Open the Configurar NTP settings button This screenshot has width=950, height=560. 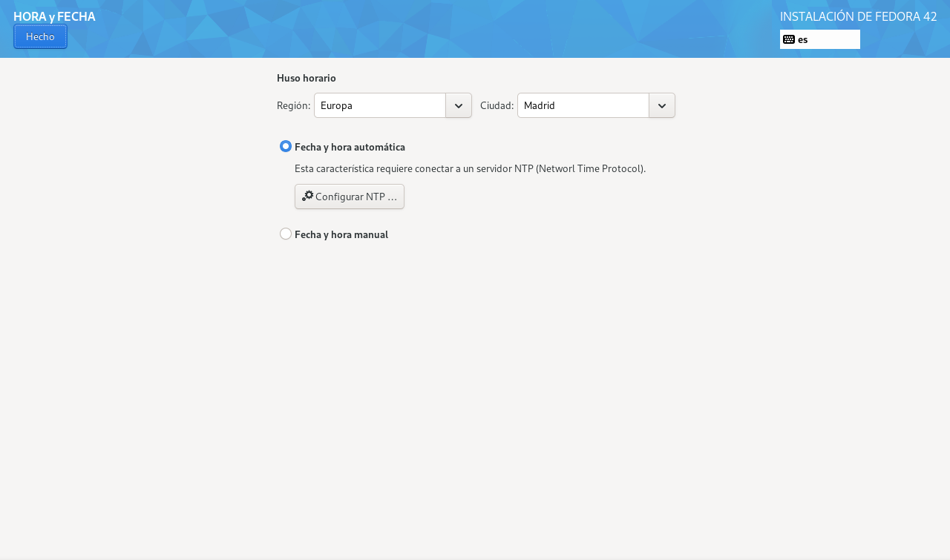pos(350,197)
